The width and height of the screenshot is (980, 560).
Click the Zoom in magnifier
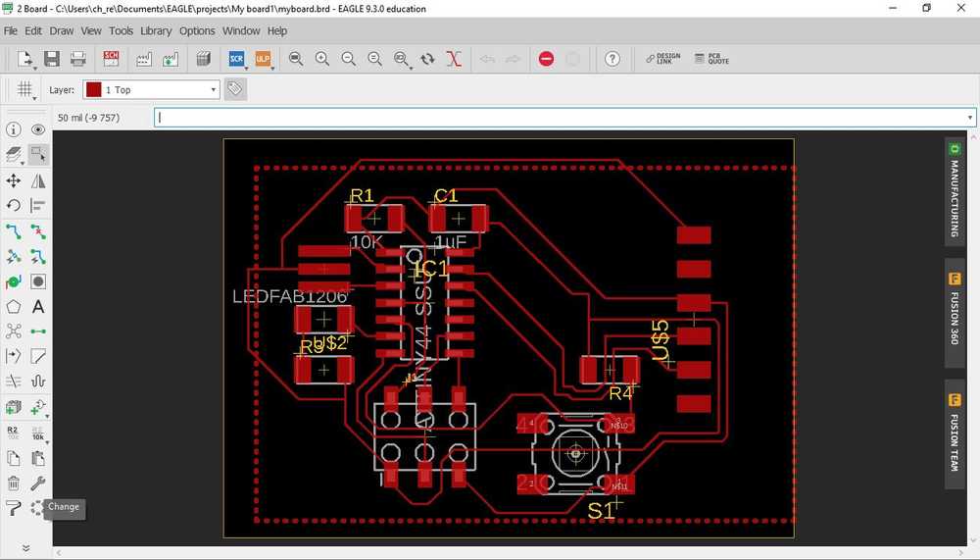[x=321, y=59]
